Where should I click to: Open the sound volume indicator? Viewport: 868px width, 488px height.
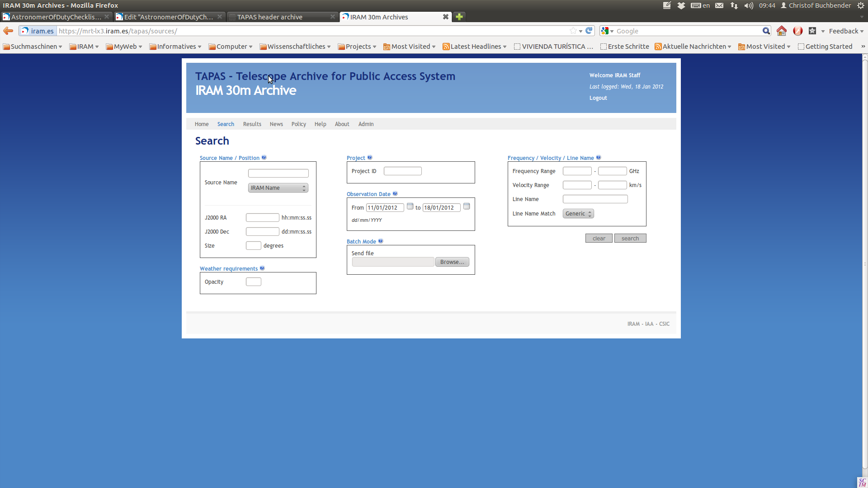(749, 5)
